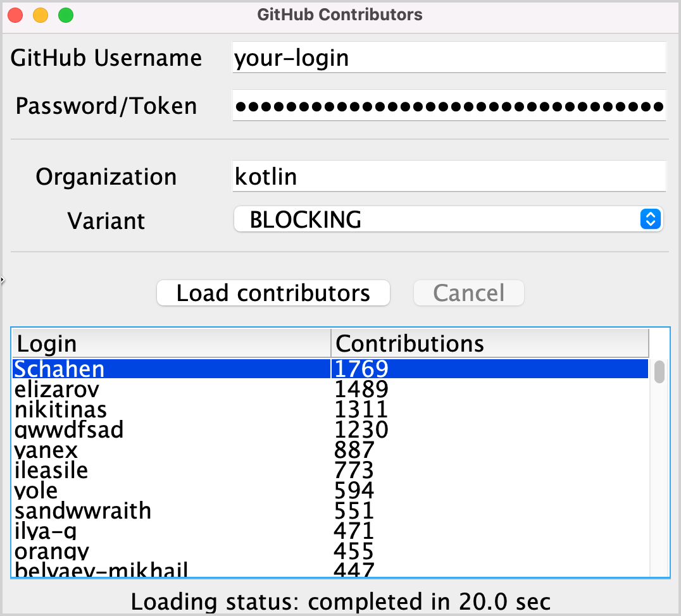
Task: Click the yellow minimize window button
Action: pos(41,15)
